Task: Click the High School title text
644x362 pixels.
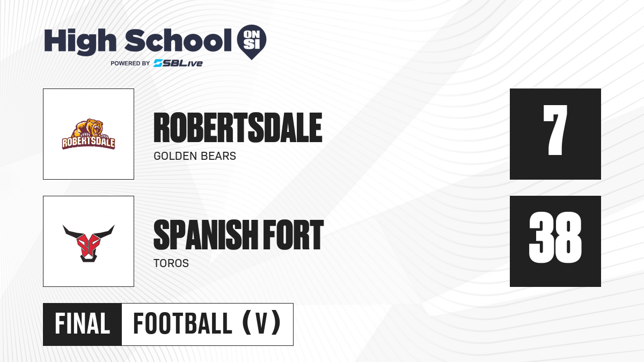Action: click(x=134, y=40)
